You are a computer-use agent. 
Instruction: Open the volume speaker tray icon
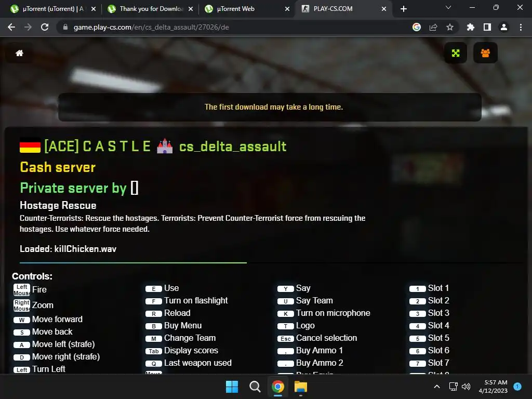[x=466, y=387]
